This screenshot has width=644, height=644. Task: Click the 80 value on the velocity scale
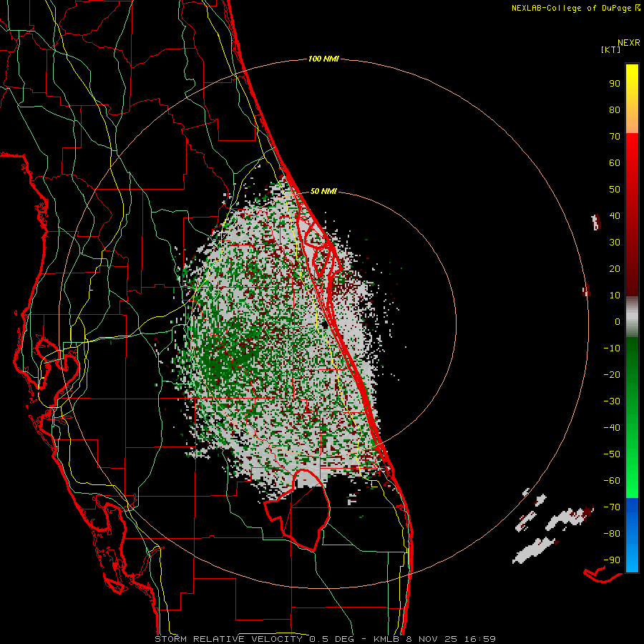pos(615,109)
